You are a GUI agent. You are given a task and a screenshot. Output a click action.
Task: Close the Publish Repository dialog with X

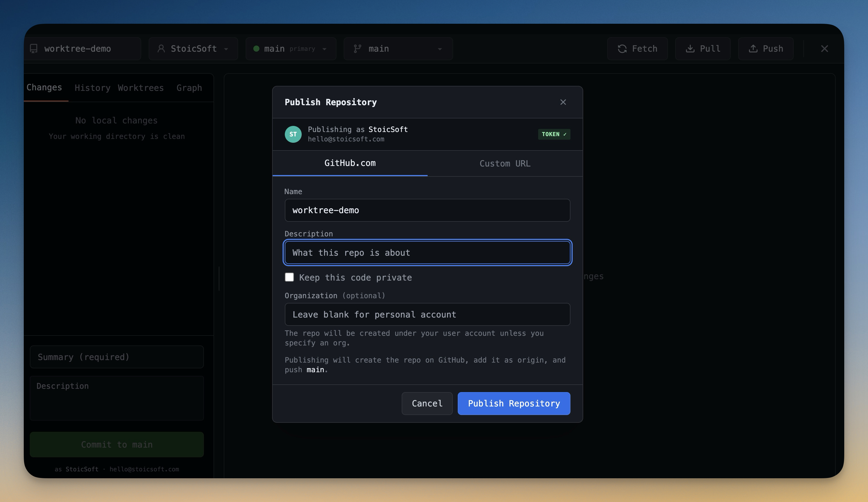pos(563,102)
